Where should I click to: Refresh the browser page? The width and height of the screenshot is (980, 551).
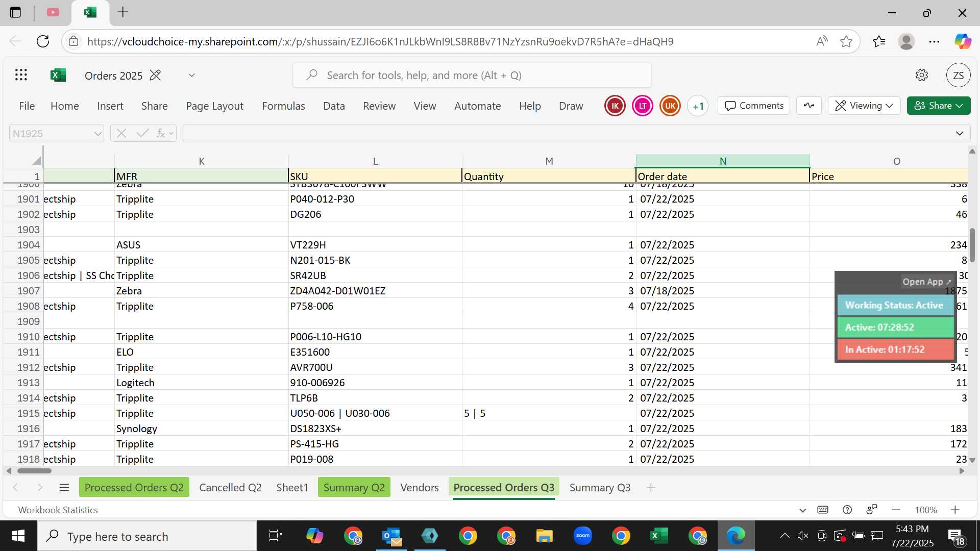click(43, 41)
